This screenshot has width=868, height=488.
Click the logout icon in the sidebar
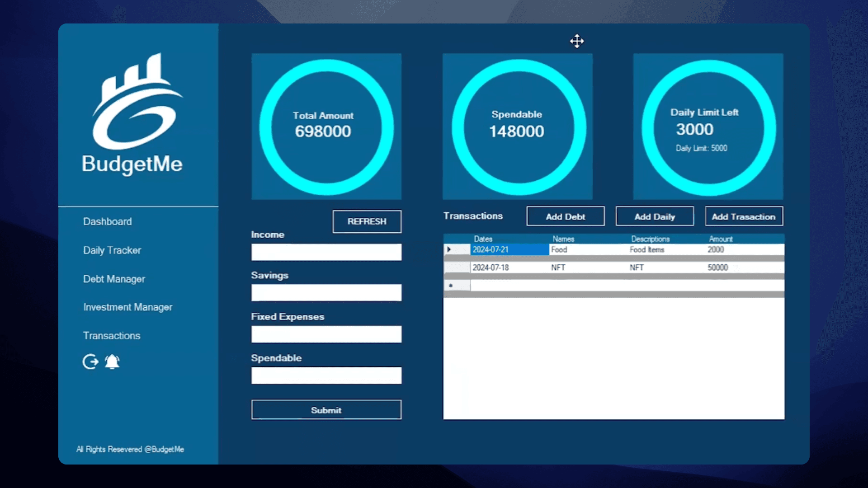[90, 361]
